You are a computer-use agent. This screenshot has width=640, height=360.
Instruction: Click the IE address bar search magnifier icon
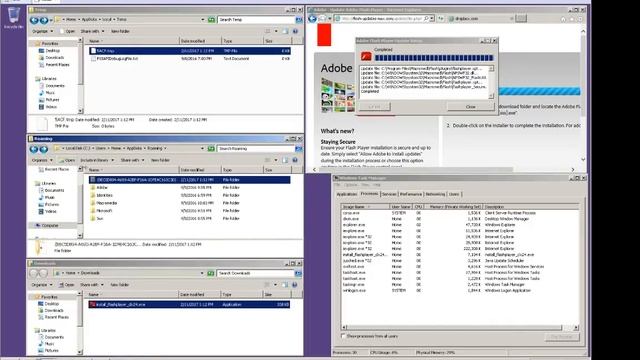point(426,18)
